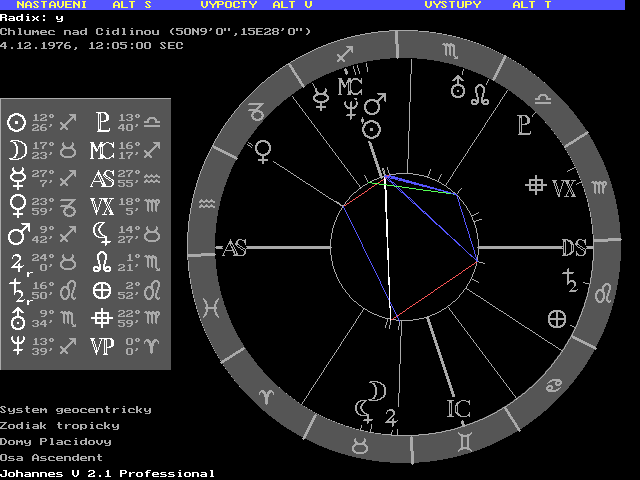Click the VX vertex marker in the chart

(x=554, y=187)
